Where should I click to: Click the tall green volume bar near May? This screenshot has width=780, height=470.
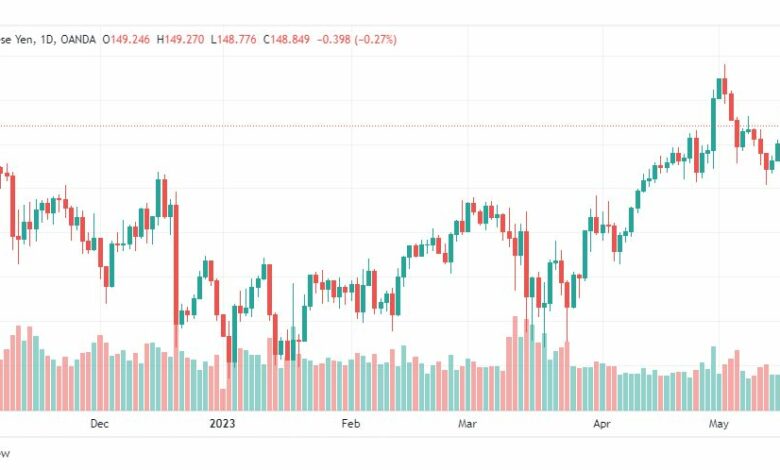pyautogui.click(x=713, y=378)
